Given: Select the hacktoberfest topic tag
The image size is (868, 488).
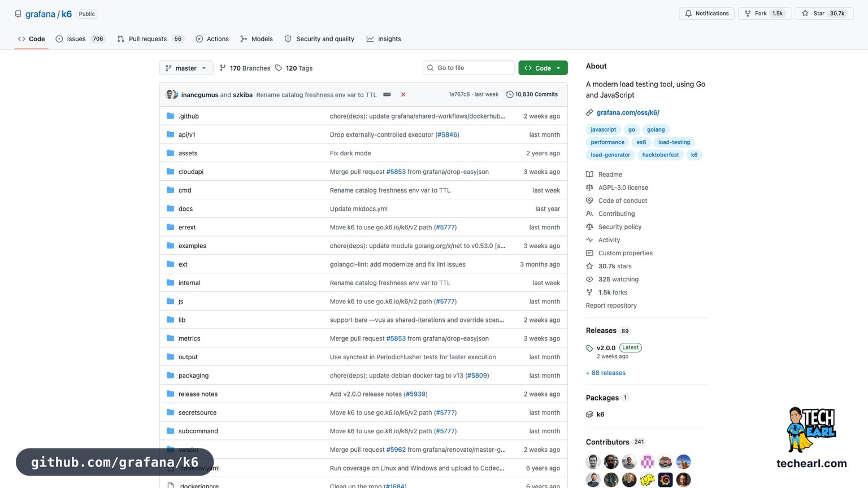Looking at the screenshot, I should tap(660, 155).
